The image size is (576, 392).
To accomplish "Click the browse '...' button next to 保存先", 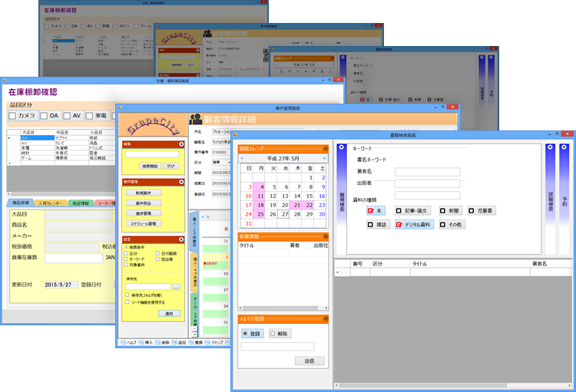I will point(177,287).
